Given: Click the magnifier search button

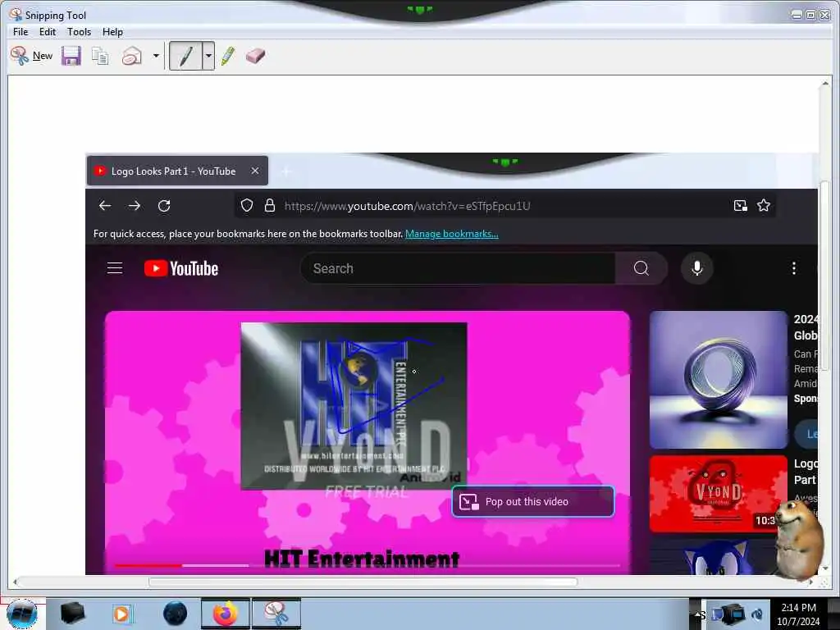Looking at the screenshot, I should [x=641, y=268].
